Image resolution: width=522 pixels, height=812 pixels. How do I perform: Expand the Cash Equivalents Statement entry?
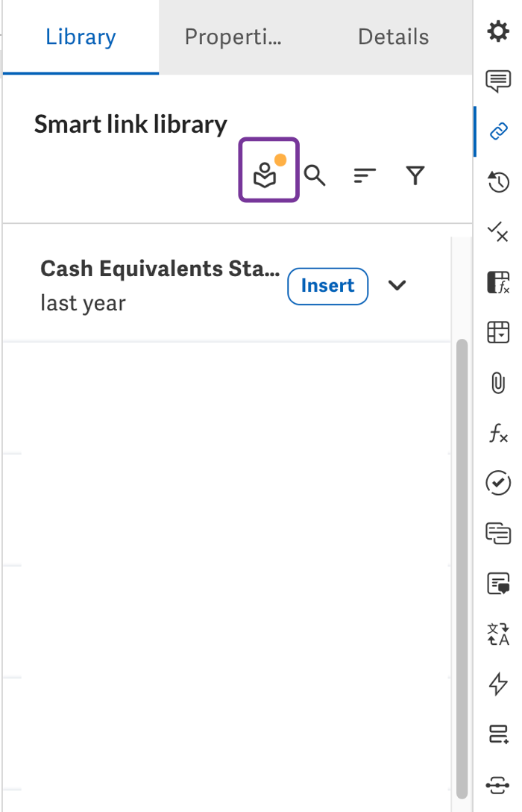click(397, 285)
